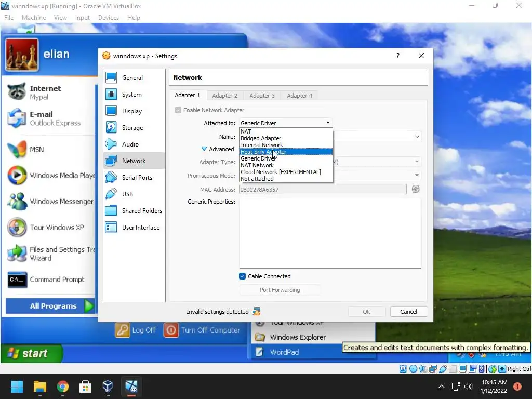Click the Port Forwarding button
This screenshot has width=532, height=399.
[280, 290]
